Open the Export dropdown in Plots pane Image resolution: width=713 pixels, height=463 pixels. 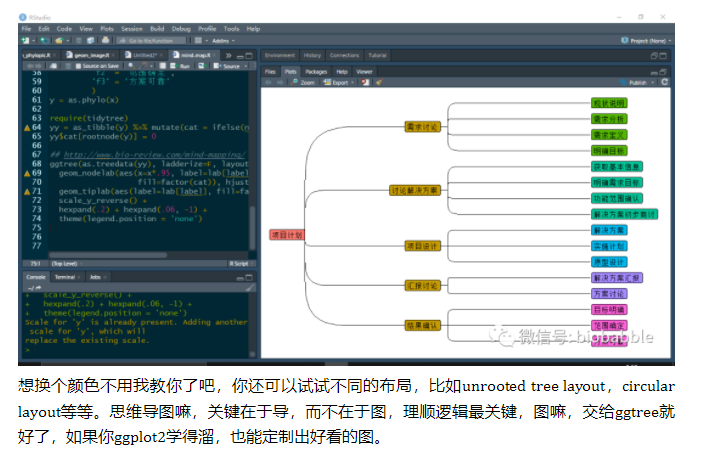(340, 83)
